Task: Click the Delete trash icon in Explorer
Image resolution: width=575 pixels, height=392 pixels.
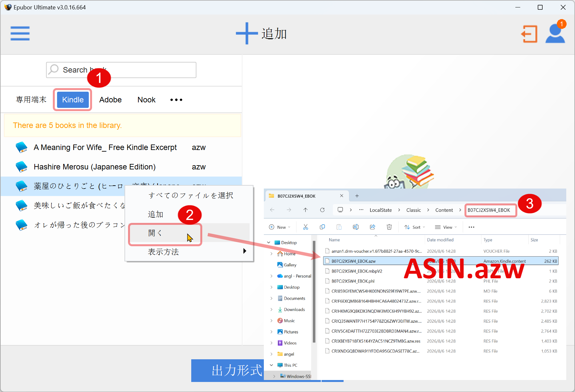Action: [x=389, y=227]
